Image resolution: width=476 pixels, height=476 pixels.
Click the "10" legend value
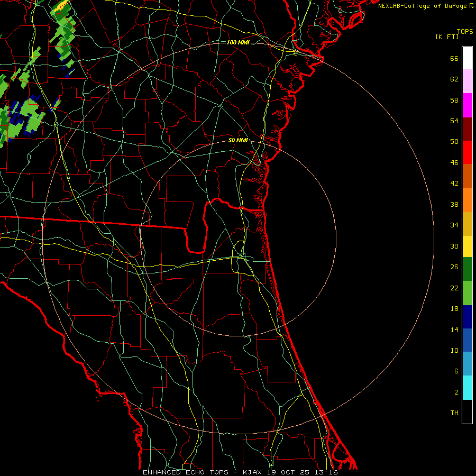coord(454,351)
